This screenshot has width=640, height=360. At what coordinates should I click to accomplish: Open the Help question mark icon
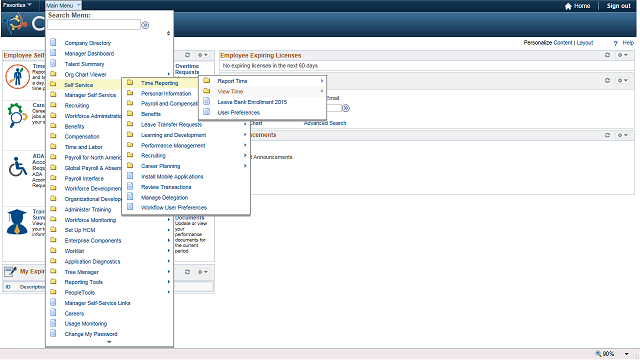(x=616, y=43)
